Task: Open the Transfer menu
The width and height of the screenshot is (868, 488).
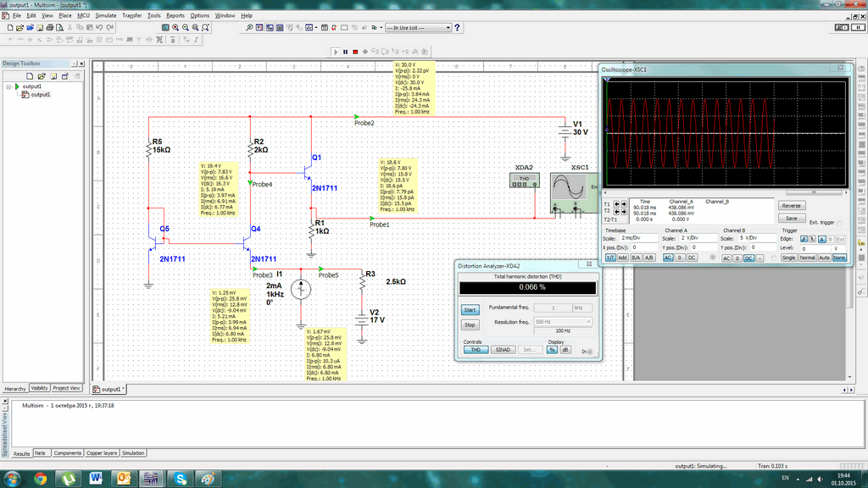Action: 131,15
